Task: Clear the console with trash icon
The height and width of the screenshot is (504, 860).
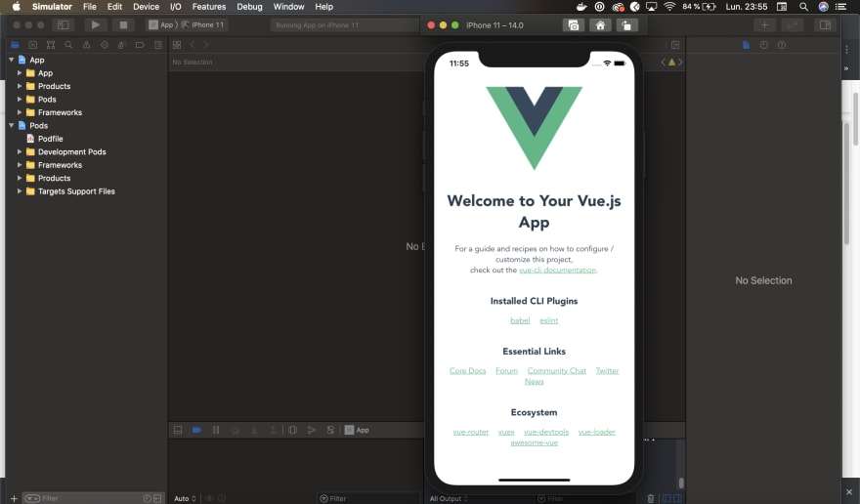Action: (651, 498)
